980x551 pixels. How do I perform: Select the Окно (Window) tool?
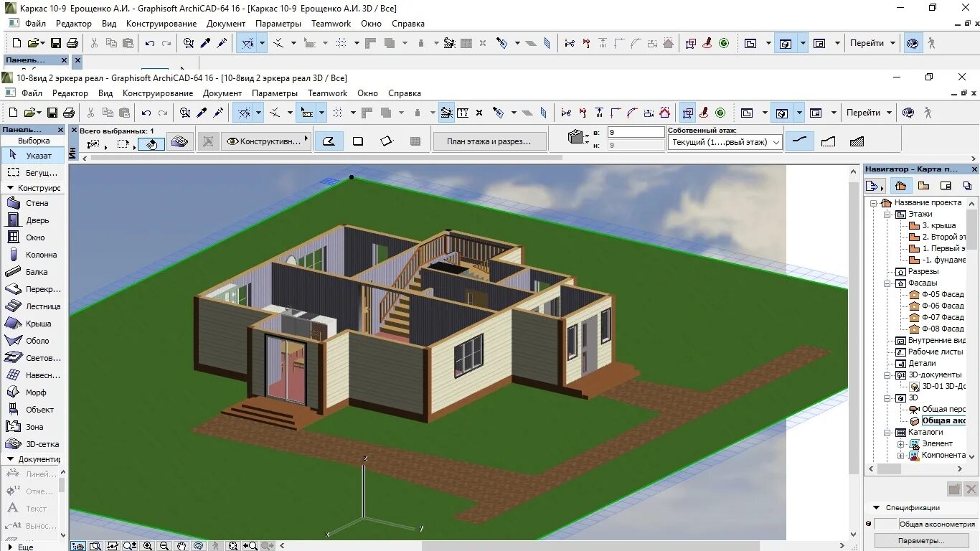pyautogui.click(x=33, y=237)
